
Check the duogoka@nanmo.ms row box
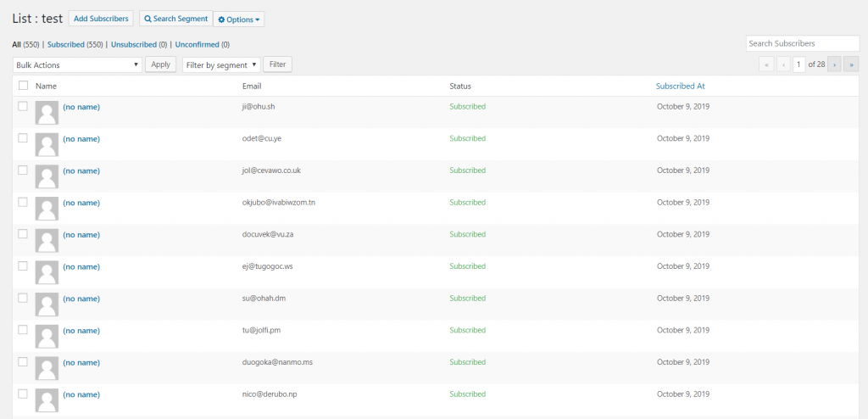(x=23, y=362)
